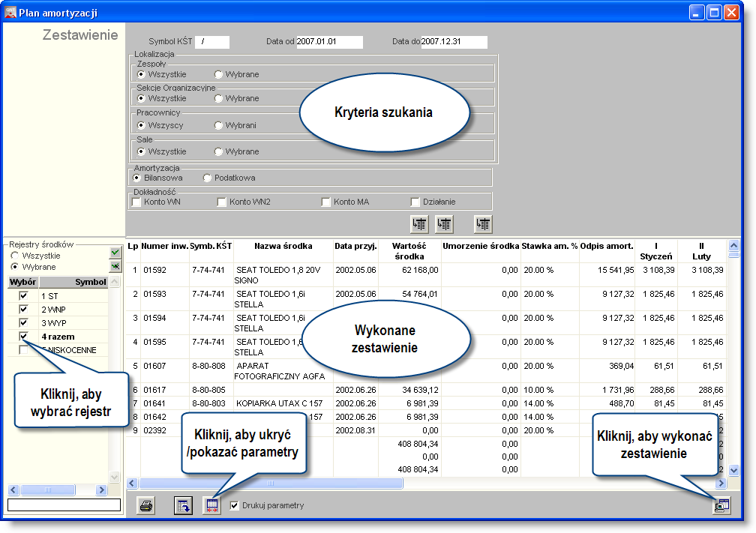Uncheck register 2 WNP
The image size is (756, 533).
coord(23,309)
